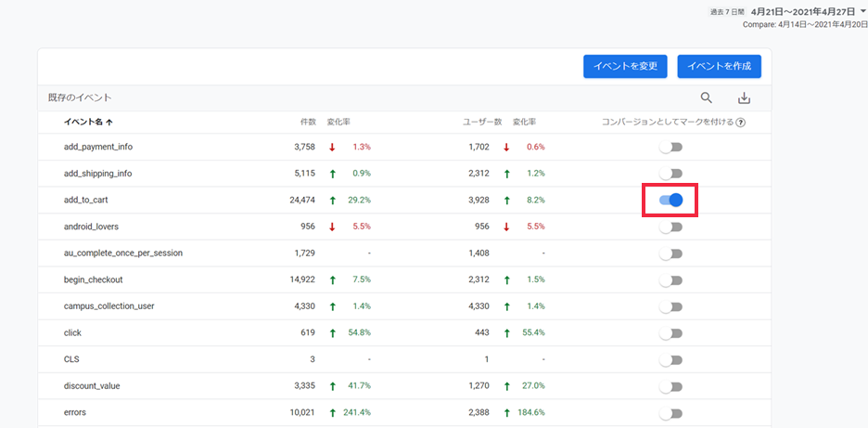This screenshot has width=868, height=428.
Task: Click the sort arrow next to イベント名
Action: pyautogui.click(x=109, y=122)
